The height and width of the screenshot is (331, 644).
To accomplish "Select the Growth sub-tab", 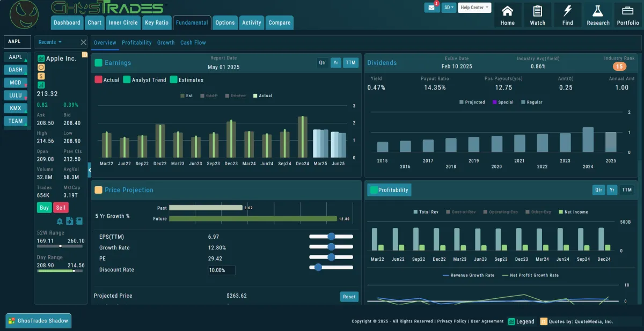I will (166, 42).
